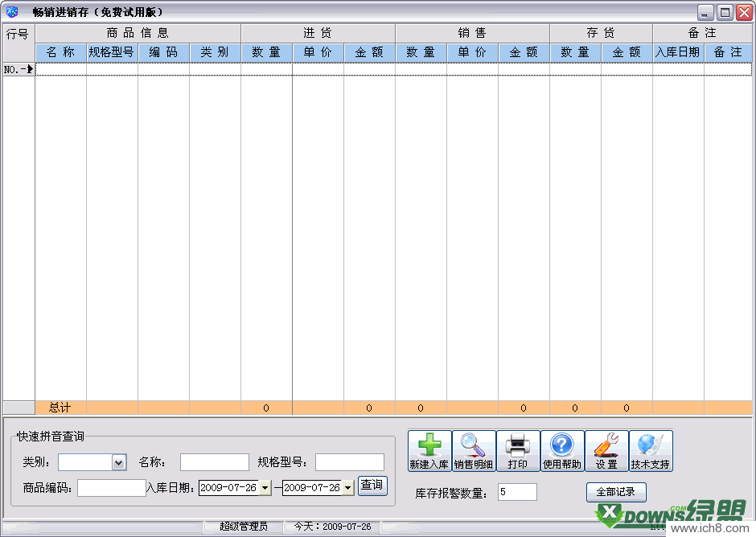Click the 类别 column header
Image resolution: width=756 pixels, height=537 pixels.
pyautogui.click(x=215, y=52)
